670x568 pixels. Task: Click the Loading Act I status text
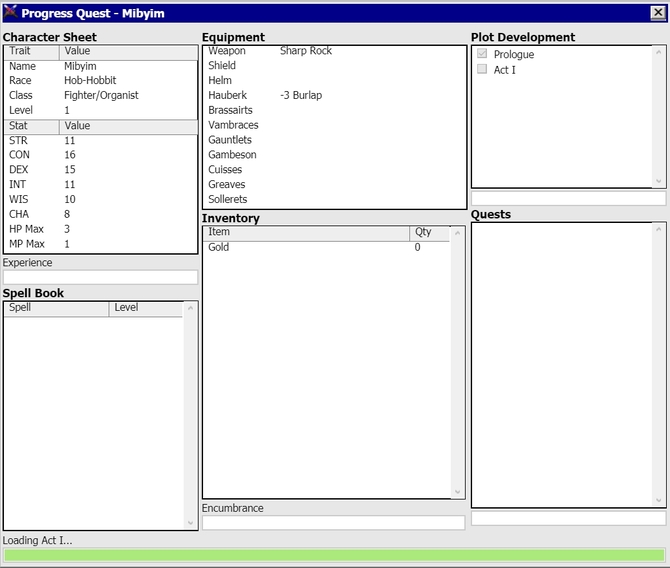[x=38, y=541]
